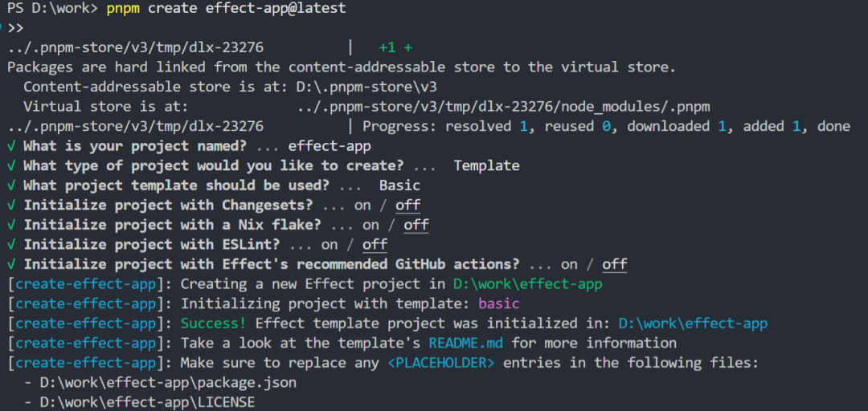868x411 pixels.
Task: Click the checkmark beside project named prompt
Action: tap(11, 147)
